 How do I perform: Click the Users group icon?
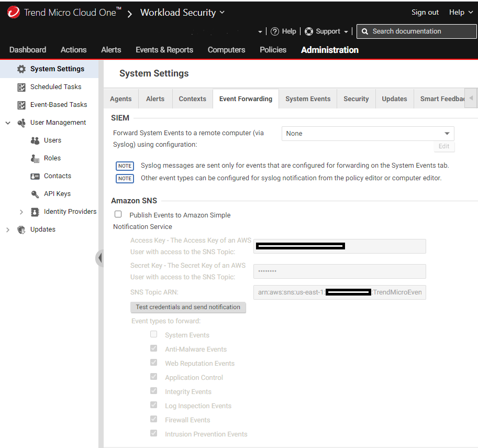(x=35, y=140)
